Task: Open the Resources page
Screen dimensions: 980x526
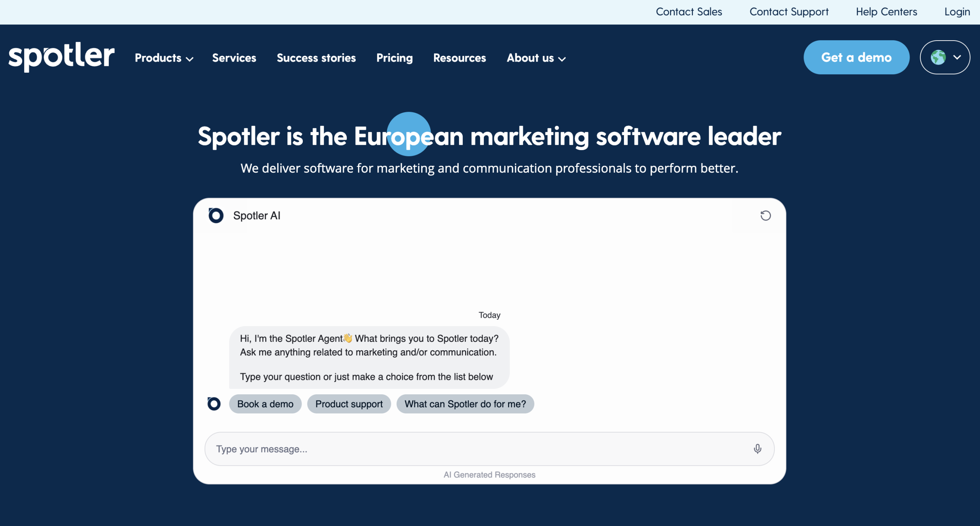Action: pos(459,58)
